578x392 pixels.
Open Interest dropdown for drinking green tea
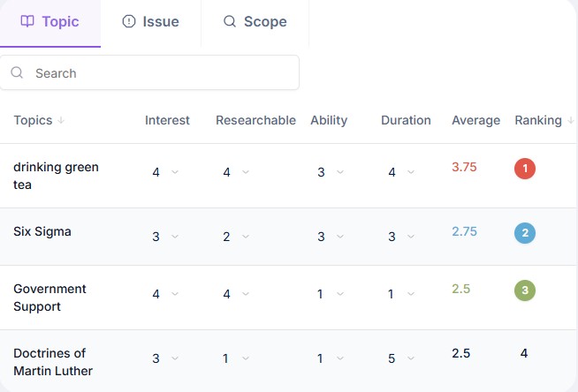[x=165, y=172]
